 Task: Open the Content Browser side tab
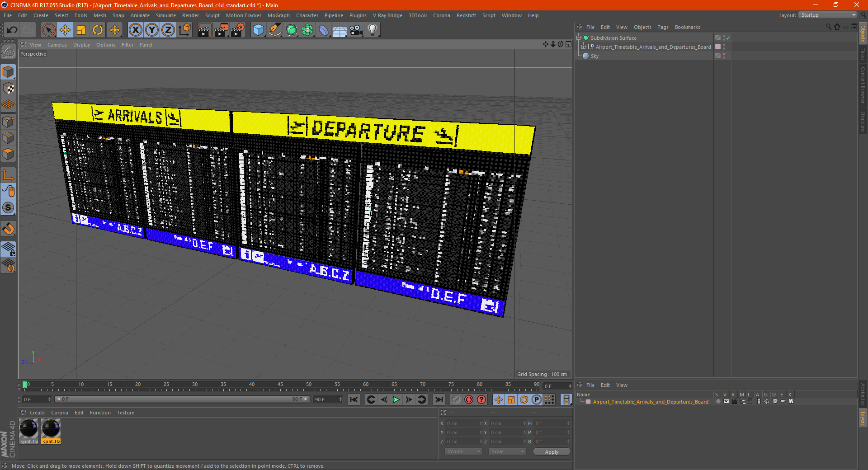863,85
